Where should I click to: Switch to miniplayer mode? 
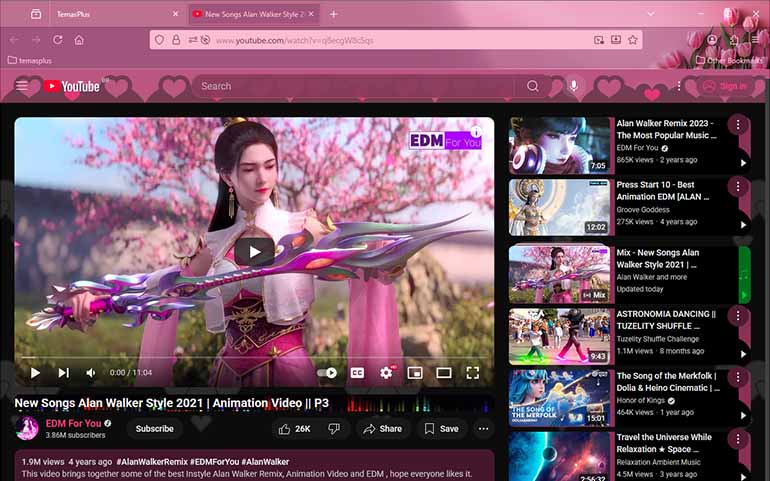[x=415, y=373]
